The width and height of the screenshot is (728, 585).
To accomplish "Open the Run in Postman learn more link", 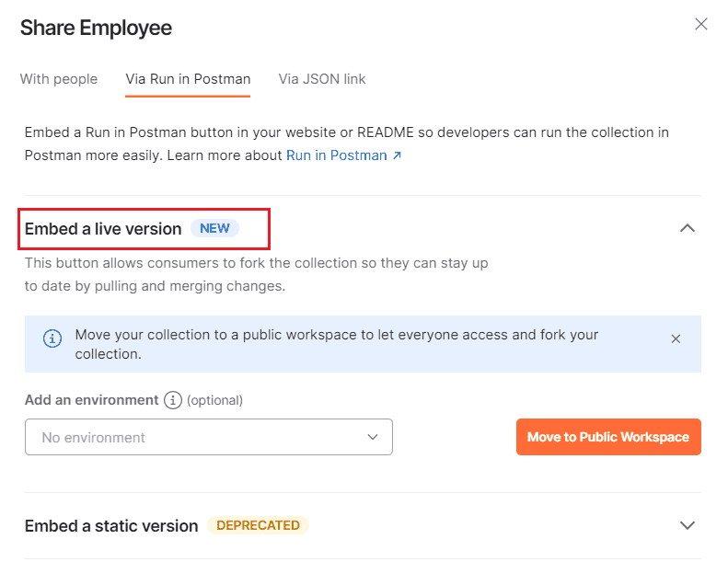I will click(337, 155).
